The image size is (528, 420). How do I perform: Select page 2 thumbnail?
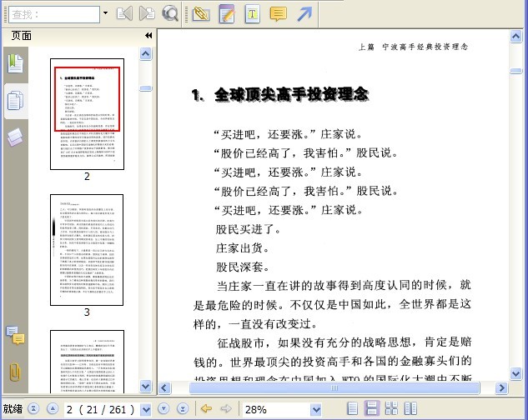click(x=87, y=114)
